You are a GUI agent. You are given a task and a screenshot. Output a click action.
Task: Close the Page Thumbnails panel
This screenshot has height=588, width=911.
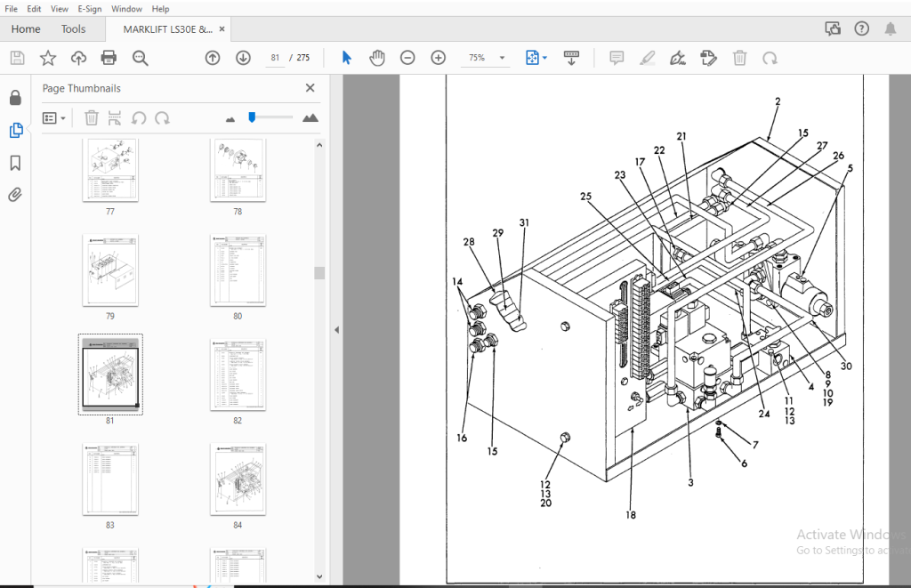pos(310,88)
